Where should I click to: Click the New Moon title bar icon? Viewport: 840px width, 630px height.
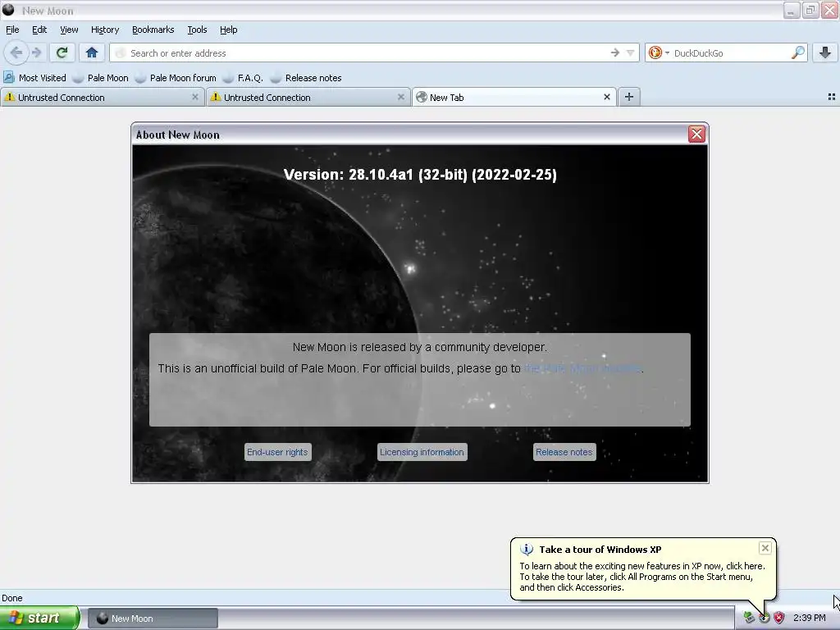[x=8, y=10]
